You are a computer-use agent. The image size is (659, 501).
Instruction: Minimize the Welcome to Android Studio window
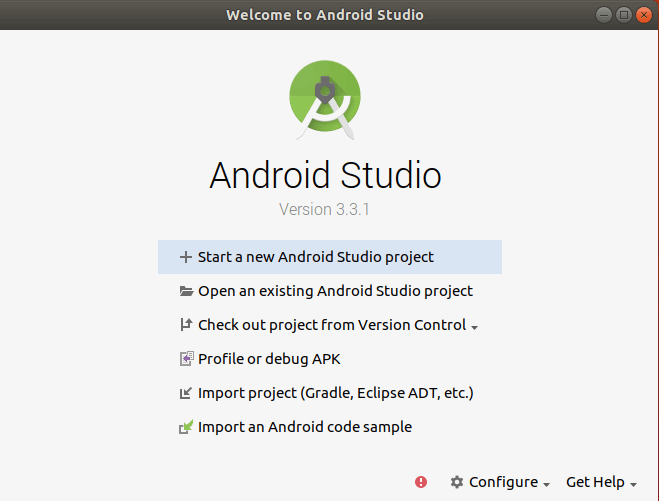pos(604,15)
